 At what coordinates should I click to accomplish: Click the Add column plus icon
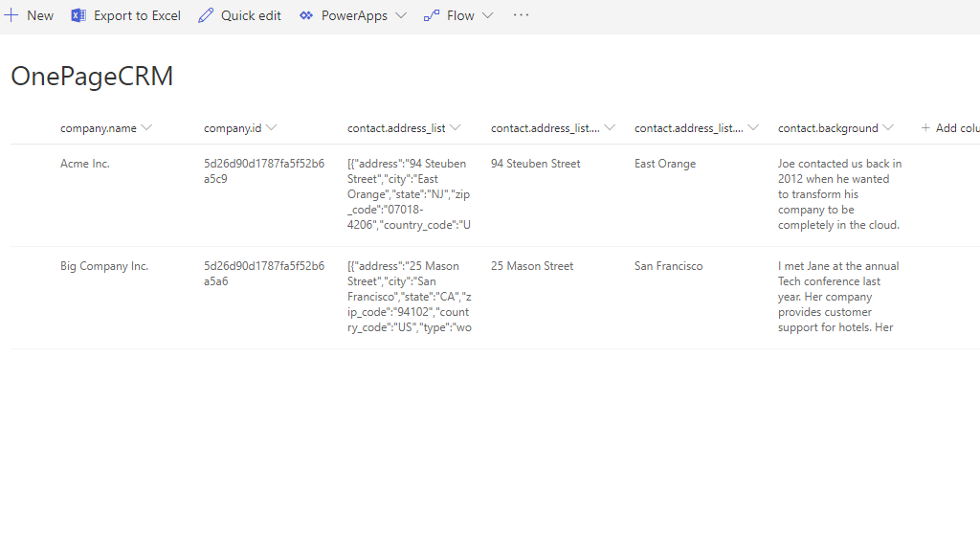click(925, 128)
